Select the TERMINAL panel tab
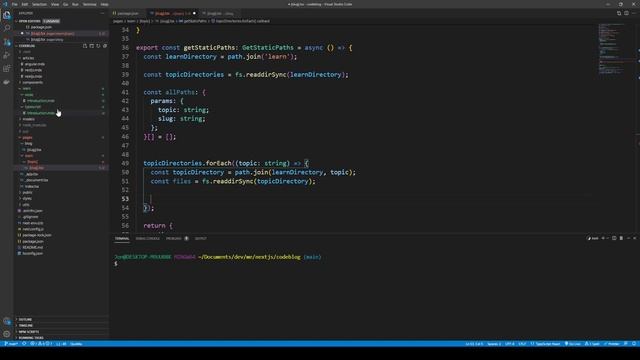Viewport: 640px width, 360px height. click(122, 238)
